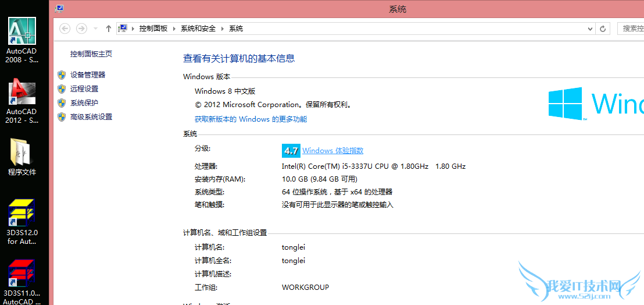Click 没有可用于此显示器的笔或触控输入 text

coord(338,205)
